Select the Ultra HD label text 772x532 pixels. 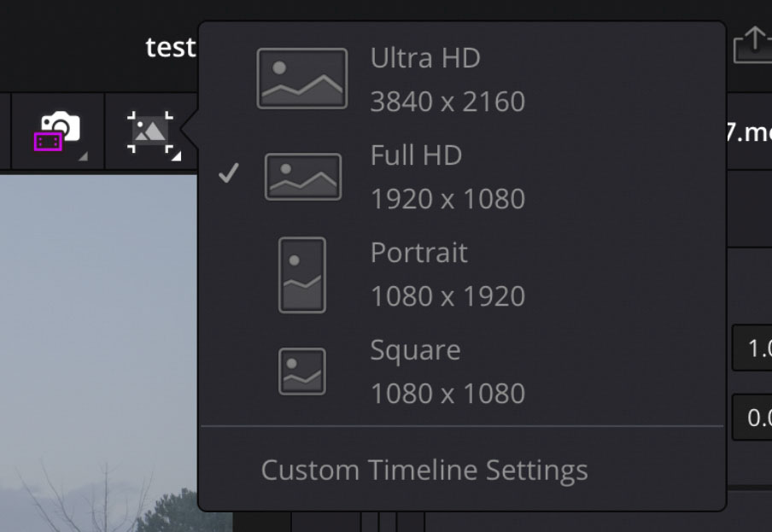coord(425,58)
